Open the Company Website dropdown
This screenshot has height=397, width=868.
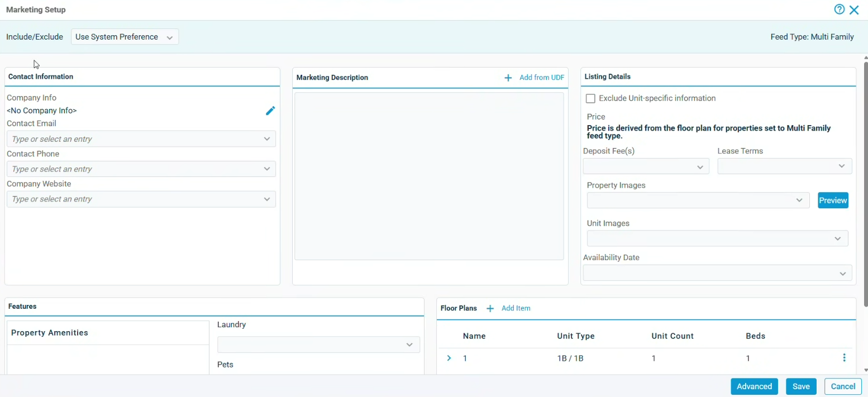[141, 199]
